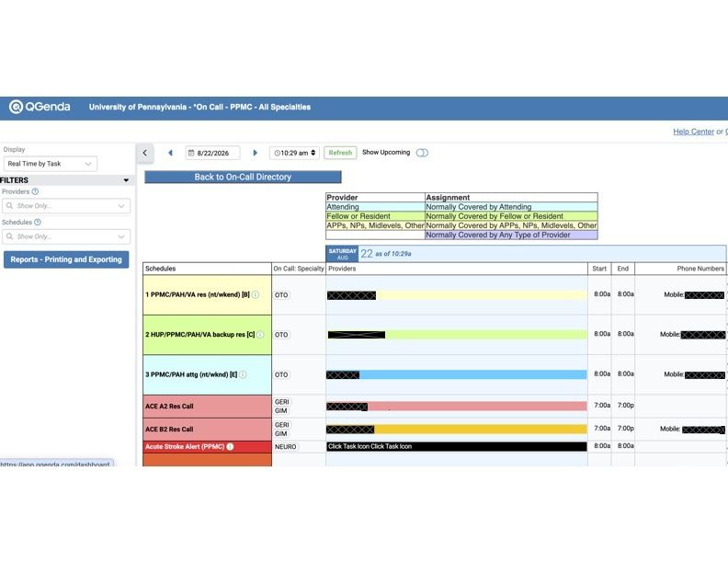Viewport: 728px width, 563px height.
Task: Click the Refresh button
Action: point(340,153)
